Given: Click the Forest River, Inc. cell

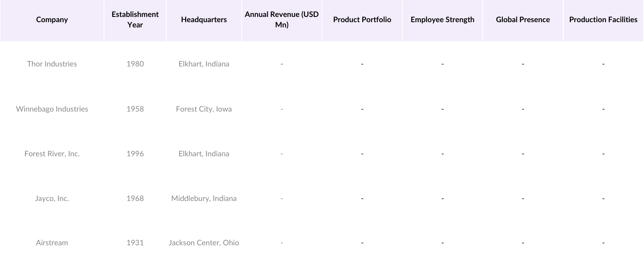Looking at the screenshot, I should 52,154.
